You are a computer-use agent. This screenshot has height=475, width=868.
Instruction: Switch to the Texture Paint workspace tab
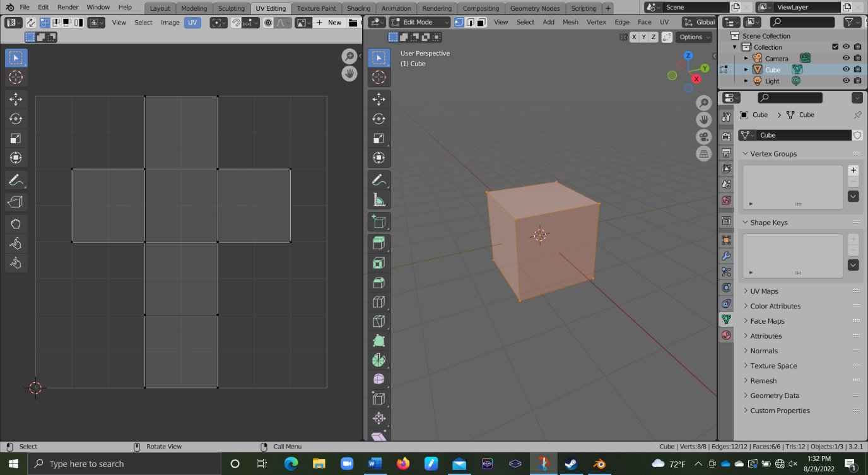point(317,8)
